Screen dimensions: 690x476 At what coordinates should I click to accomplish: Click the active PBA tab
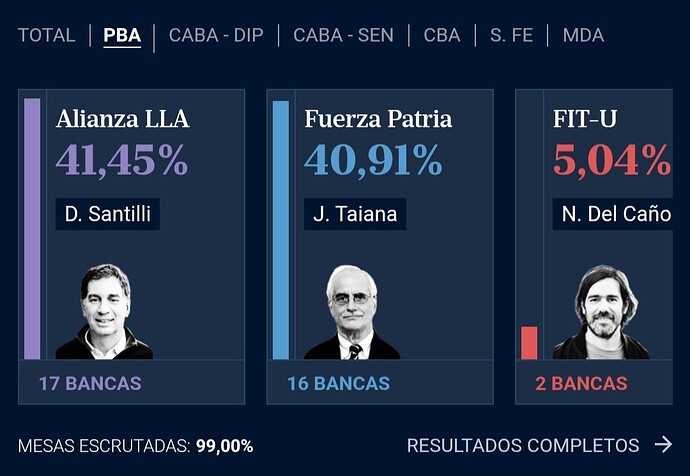122,37
